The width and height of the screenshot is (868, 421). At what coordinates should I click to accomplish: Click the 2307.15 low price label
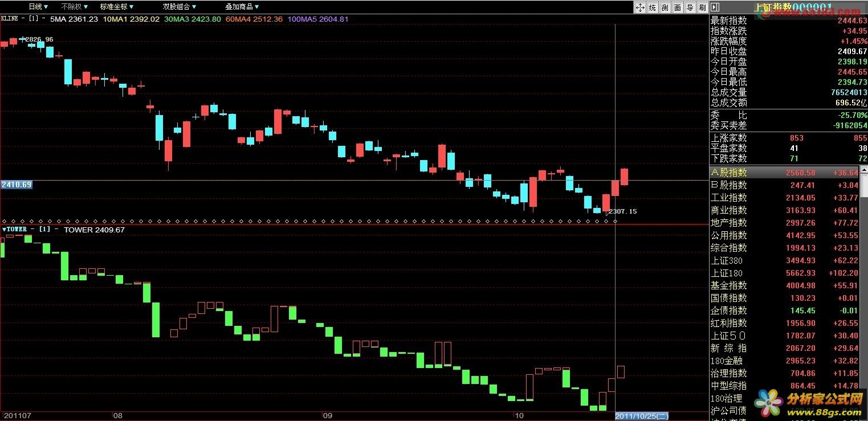[x=624, y=211]
